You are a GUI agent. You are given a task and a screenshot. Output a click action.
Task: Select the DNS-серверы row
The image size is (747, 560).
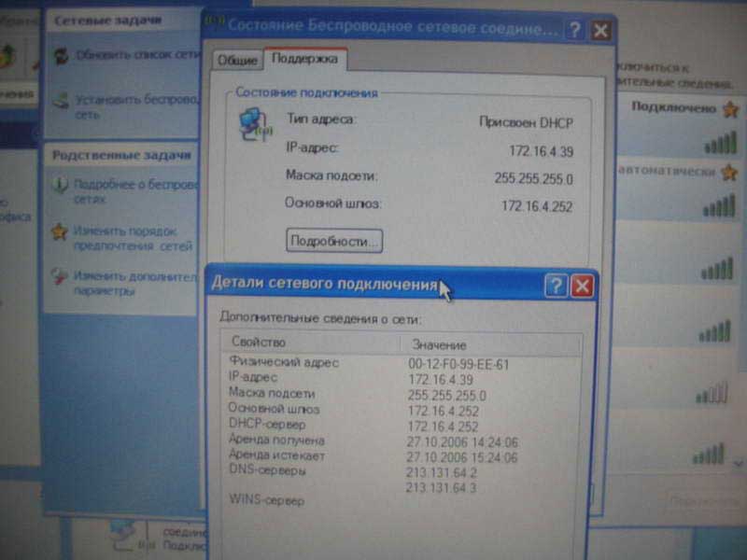[x=402, y=471]
